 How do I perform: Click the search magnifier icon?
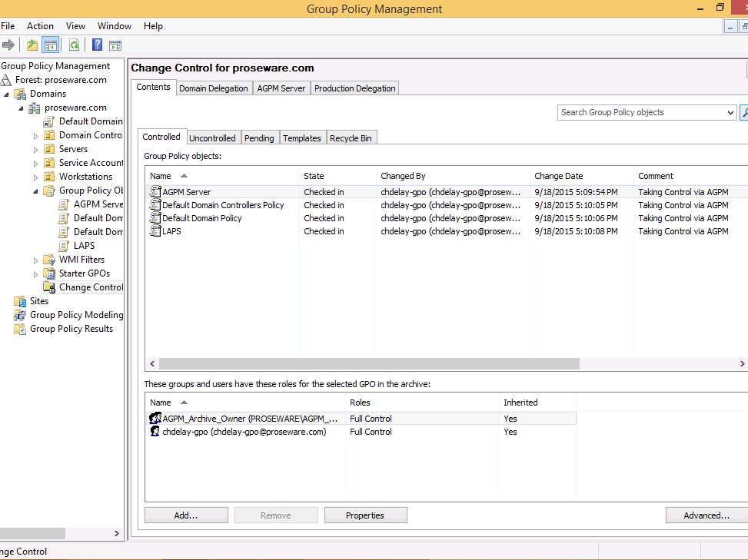click(x=743, y=113)
